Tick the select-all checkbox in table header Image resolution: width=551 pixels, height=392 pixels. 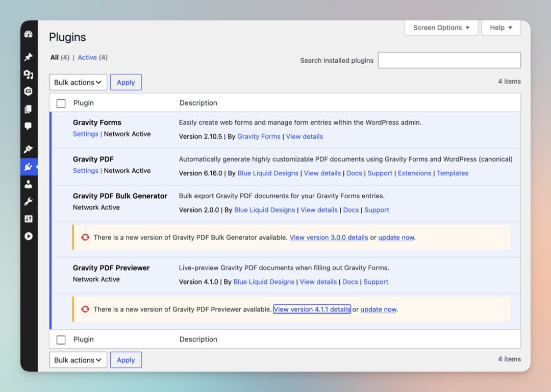click(61, 103)
